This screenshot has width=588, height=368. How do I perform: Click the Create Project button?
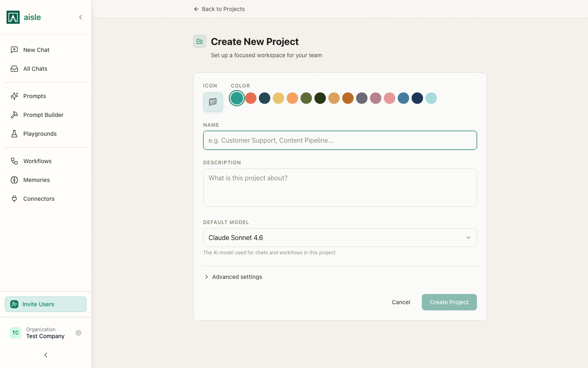pos(449,302)
